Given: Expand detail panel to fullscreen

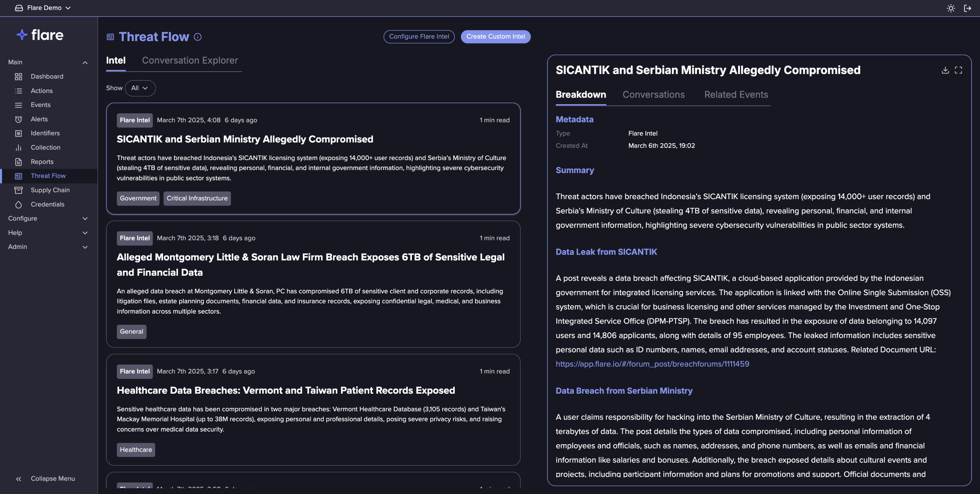Looking at the screenshot, I should [958, 70].
